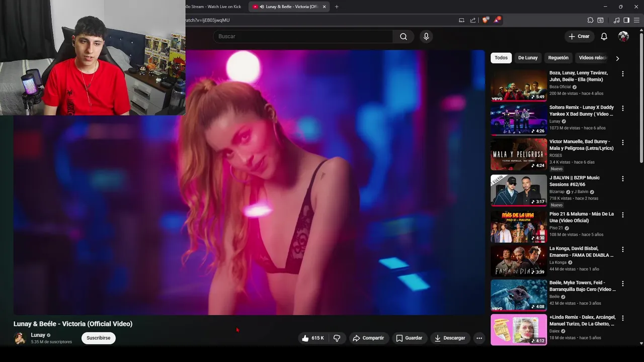Toggle the browser sidebar panel icon
The height and width of the screenshot is (362, 644).
click(x=626, y=20)
